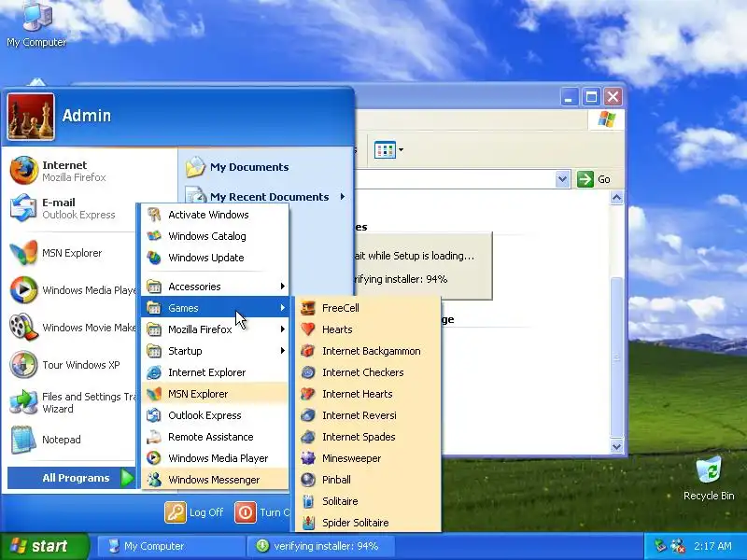This screenshot has width=747, height=560.
Task: Open Notepad from Start menu
Action: 72,440
